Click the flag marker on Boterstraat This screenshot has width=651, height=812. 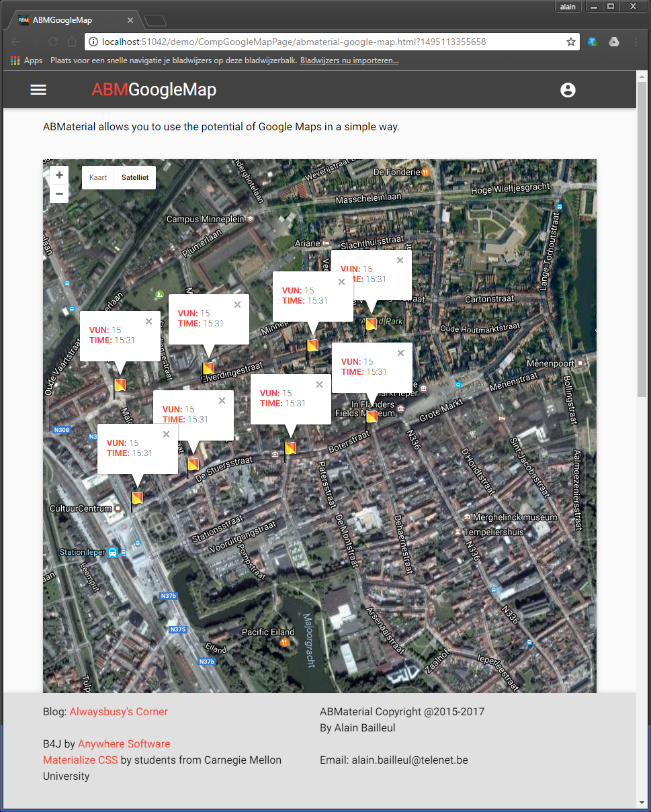point(291,448)
